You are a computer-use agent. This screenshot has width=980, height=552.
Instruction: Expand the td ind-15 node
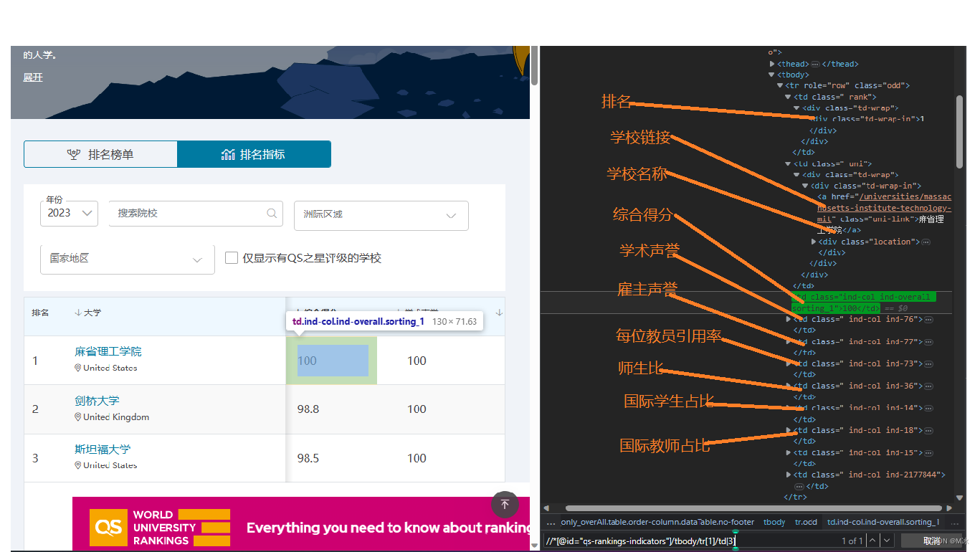tap(789, 452)
